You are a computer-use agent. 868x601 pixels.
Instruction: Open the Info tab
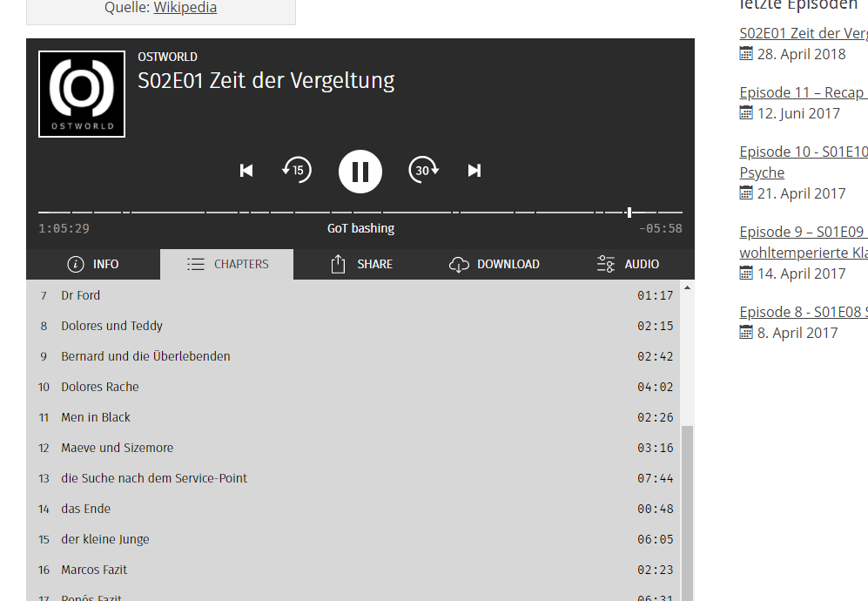[x=93, y=264]
